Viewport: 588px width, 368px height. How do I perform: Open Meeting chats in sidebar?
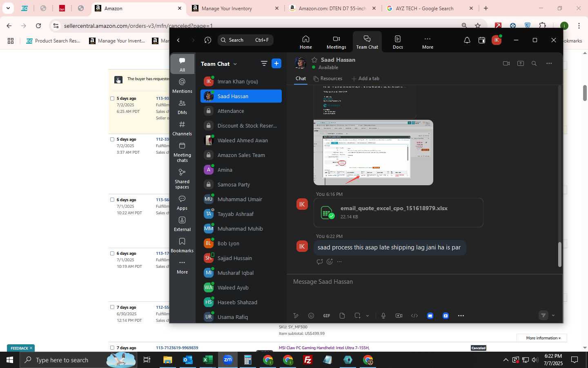coord(182,152)
